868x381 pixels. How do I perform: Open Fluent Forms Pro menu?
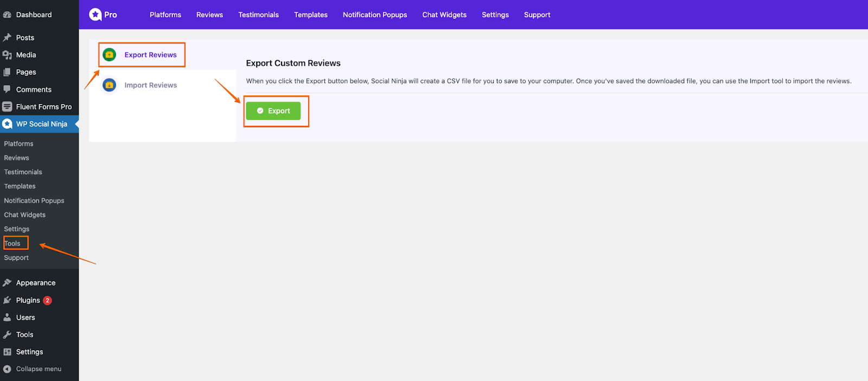tap(44, 107)
